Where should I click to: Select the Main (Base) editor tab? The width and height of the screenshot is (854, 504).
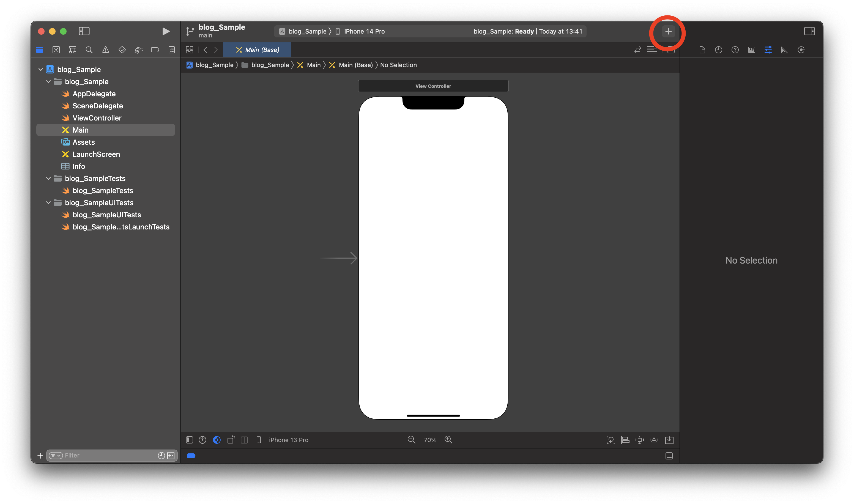(257, 50)
